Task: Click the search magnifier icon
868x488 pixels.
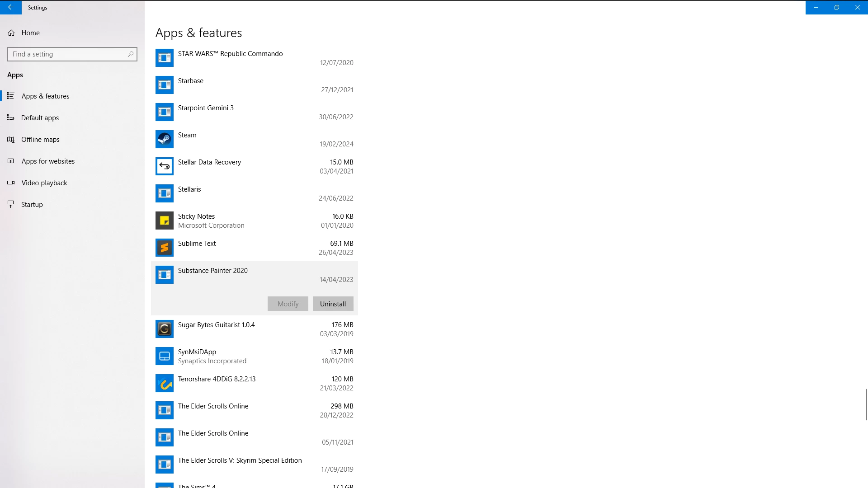Action: coord(131,54)
